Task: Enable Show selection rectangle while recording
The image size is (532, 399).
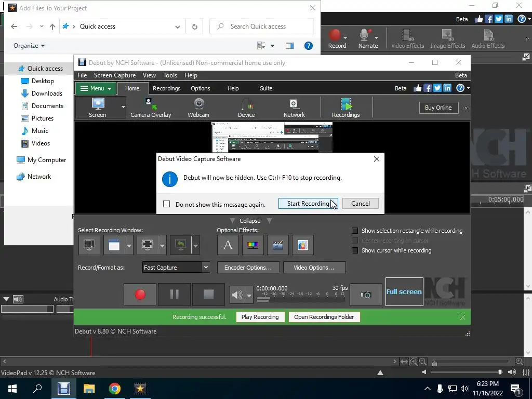Action: (355, 231)
